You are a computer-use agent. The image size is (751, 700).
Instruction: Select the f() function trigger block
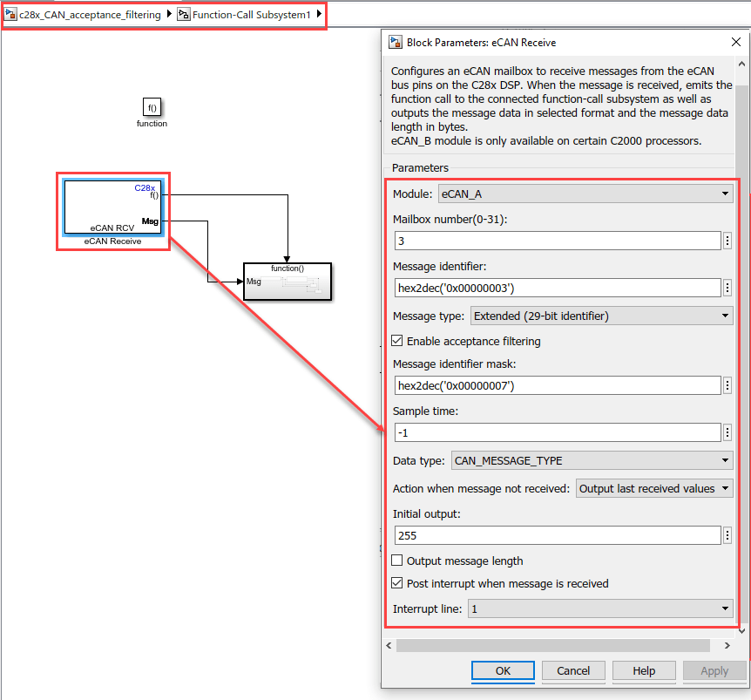(152, 107)
